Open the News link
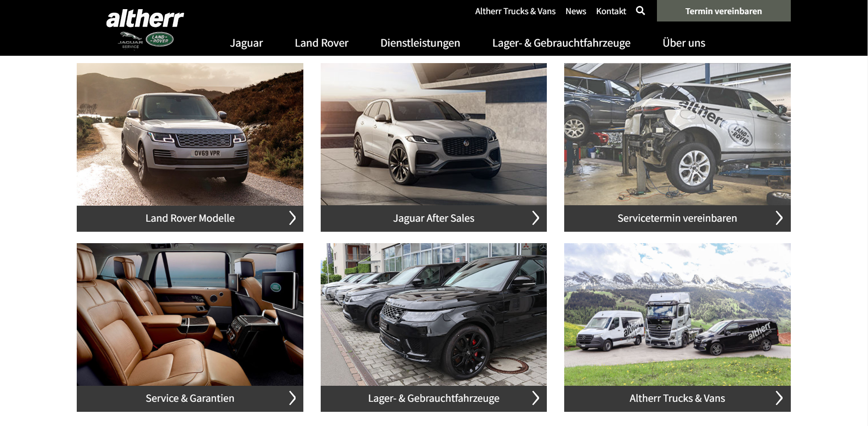868x426 pixels. pos(576,11)
